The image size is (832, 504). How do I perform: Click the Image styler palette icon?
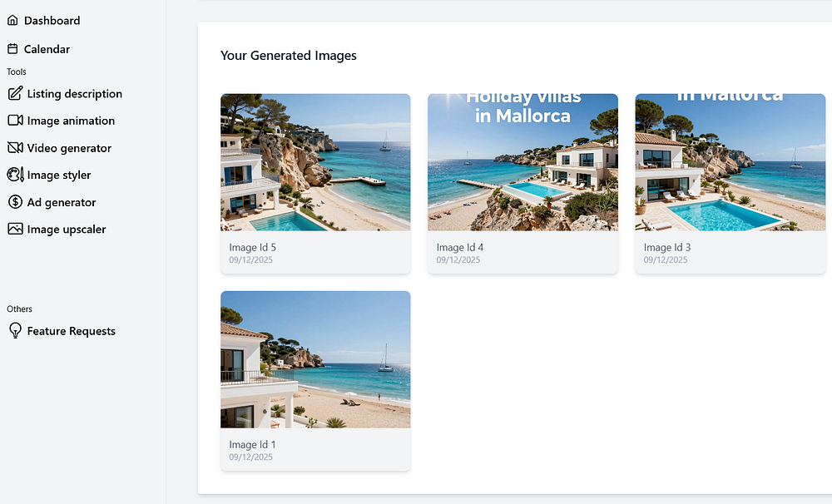click(15, 175)
